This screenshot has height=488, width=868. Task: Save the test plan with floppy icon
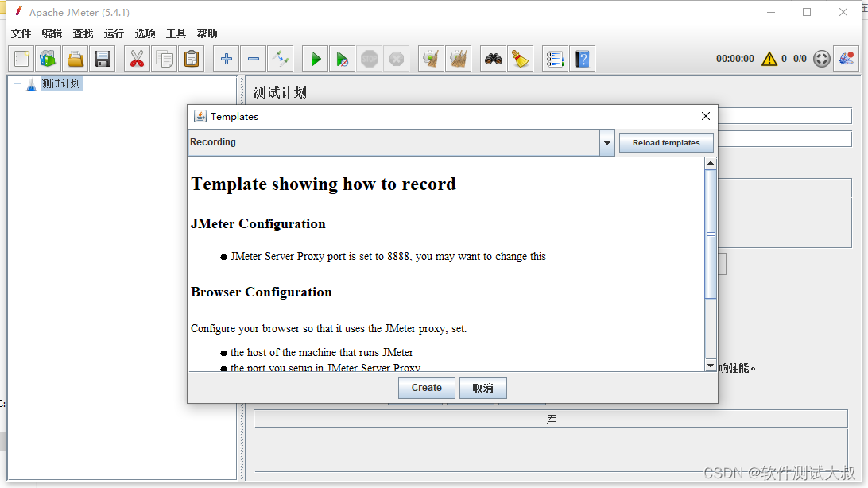pyautogui.click(x=103, y=59)
